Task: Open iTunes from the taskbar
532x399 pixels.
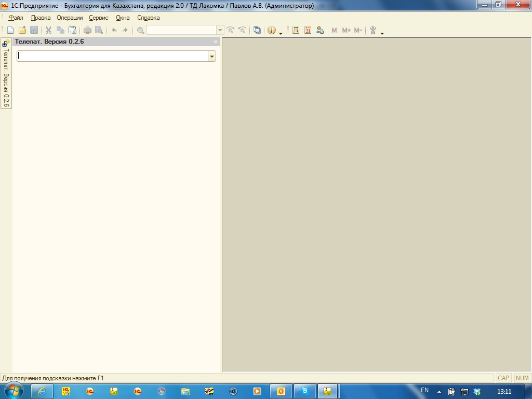Action: coord(233,392)
